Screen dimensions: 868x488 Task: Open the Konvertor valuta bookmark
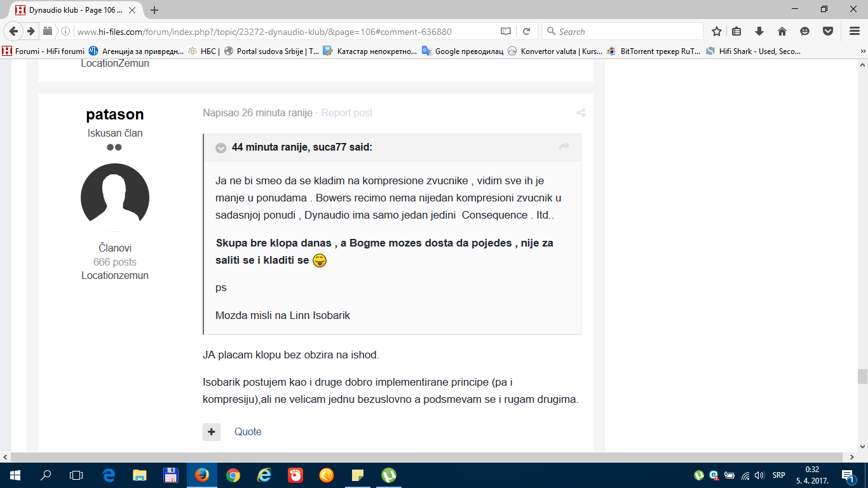pos(555,51)
